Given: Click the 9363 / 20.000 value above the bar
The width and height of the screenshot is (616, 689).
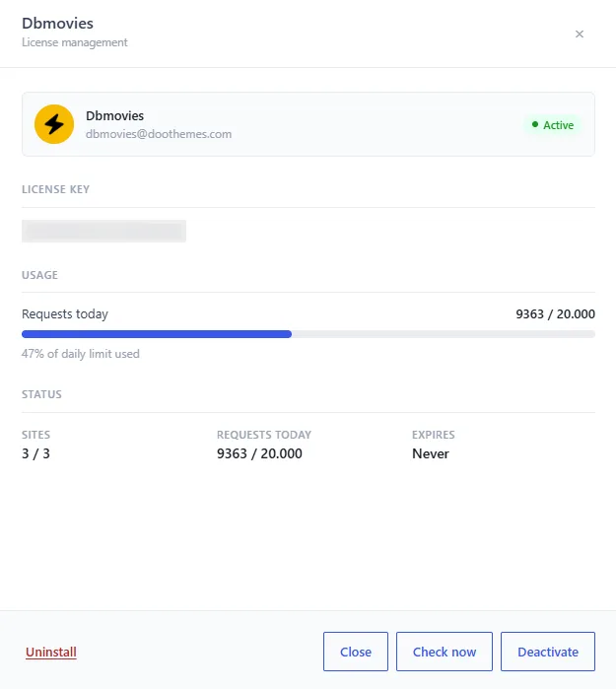Looking at the screenshot, I should (555, 314).
